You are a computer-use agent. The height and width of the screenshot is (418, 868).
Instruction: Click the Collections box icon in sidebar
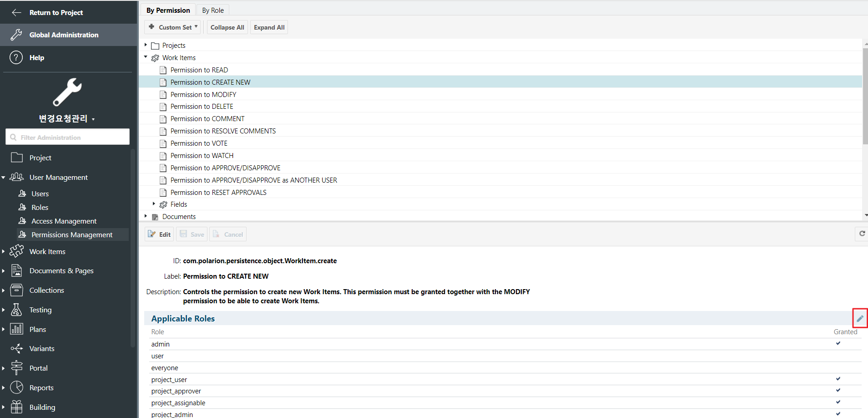pyautogui.click(x=16, y=290)
